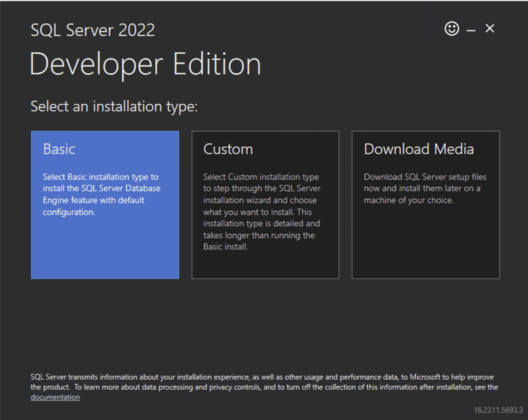This screenshot has height=420, width=528.
Task: Click the "Developer Edition" heading
Action: 145,64
